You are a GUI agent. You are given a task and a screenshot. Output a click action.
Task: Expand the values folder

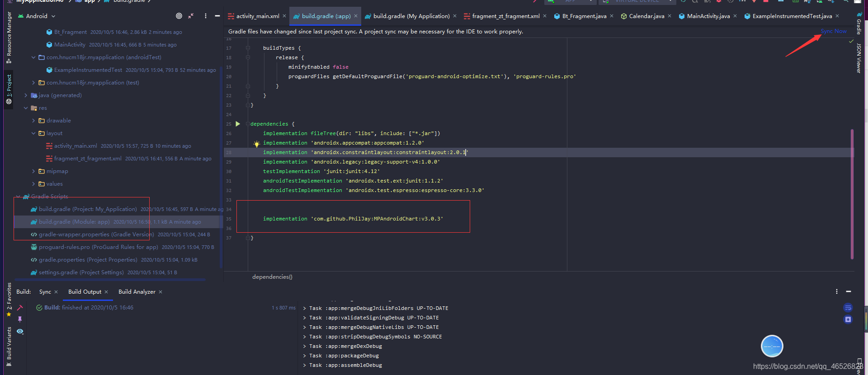click(x=33, y=184)
